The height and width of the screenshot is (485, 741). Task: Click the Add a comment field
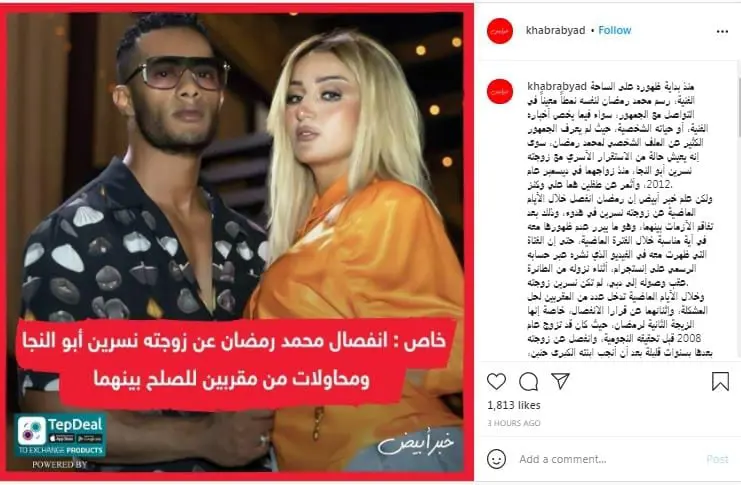pyautogui.click(x=610, y=459)
